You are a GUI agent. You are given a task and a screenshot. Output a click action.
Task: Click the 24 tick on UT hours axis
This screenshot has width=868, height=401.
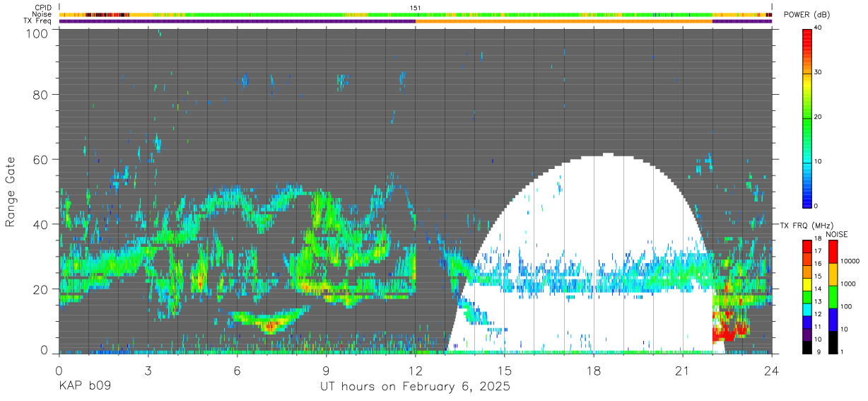coord(771,371)
